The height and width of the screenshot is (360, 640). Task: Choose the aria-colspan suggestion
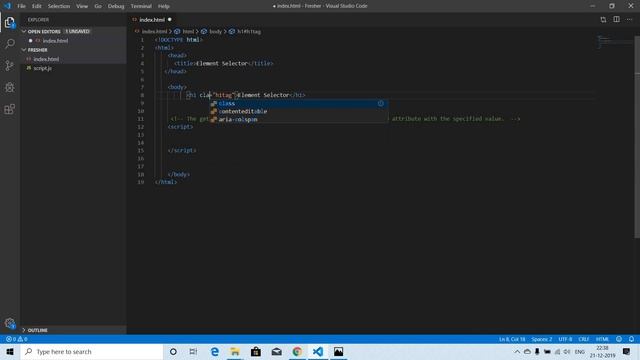tap(298, 119)
